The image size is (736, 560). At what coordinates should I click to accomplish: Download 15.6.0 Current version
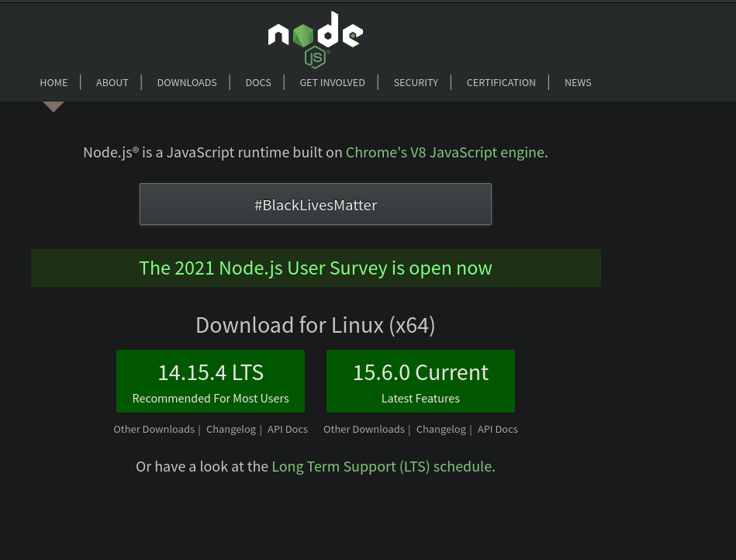[420, 381]
